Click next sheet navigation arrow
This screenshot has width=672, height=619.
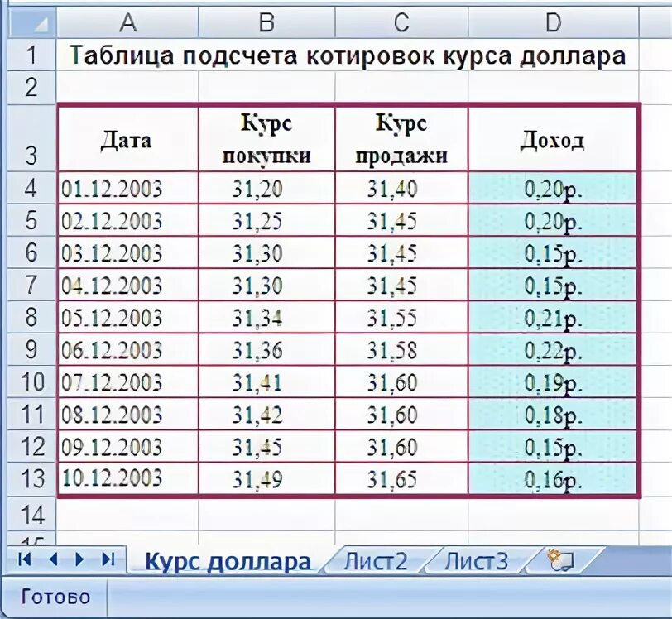click(x=79, y=559)
